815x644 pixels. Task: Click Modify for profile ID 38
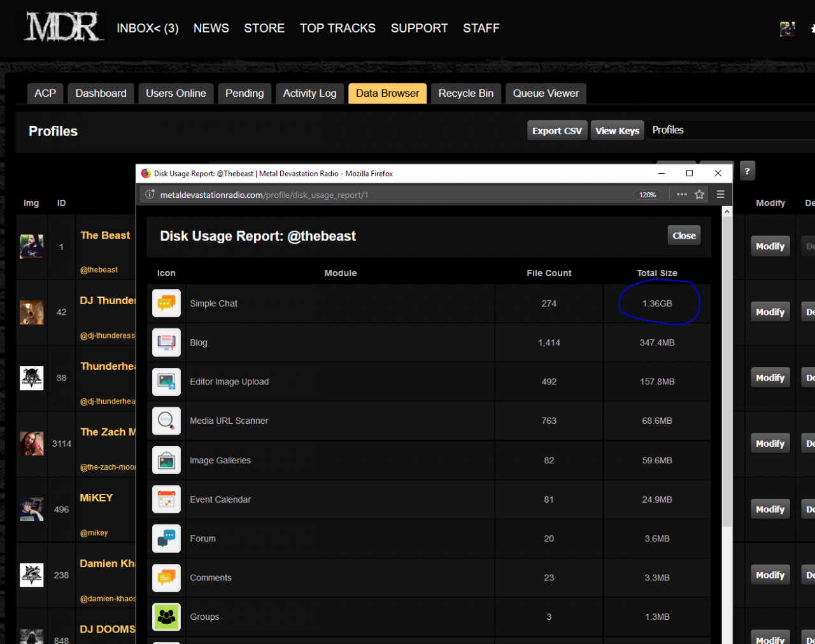tap(770, 378)
